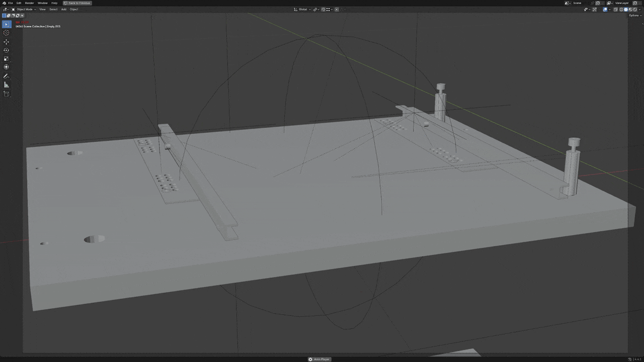Pick the Scale tool
This screenshot has height=362, width=644.
coord(7,59)
